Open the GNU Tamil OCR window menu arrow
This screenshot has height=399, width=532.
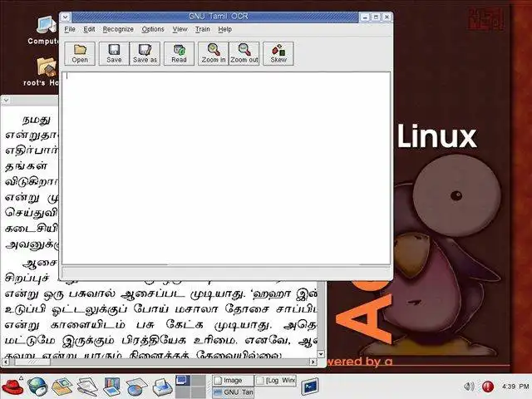pyautogui.click(x=66, y=17)
